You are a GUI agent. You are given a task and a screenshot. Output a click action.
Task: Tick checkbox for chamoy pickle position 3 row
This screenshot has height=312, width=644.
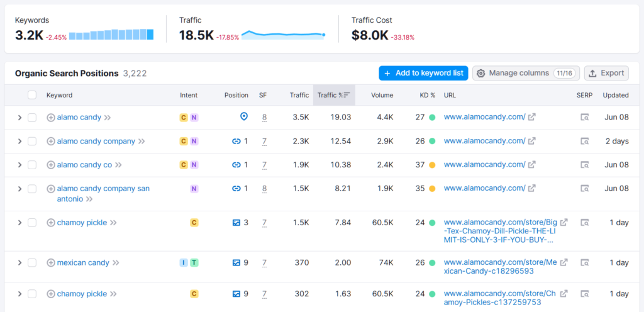coord(32,223)
